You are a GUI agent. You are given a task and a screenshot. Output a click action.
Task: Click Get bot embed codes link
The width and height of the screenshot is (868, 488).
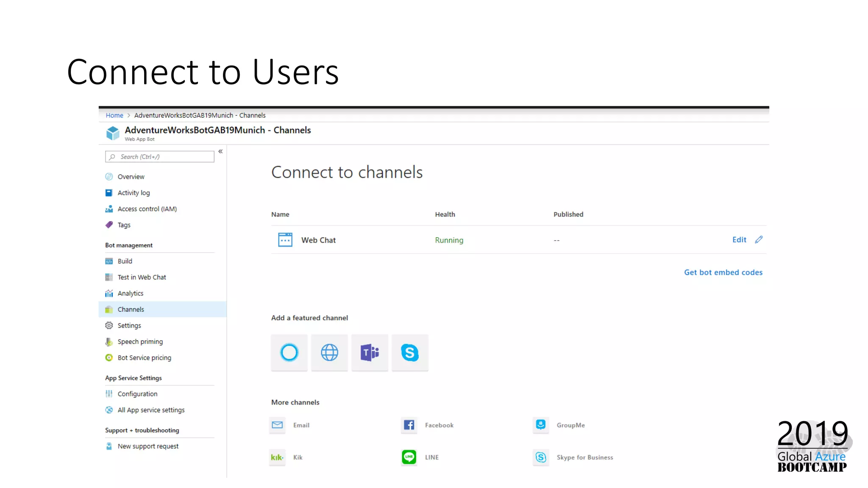coord(723,272)
